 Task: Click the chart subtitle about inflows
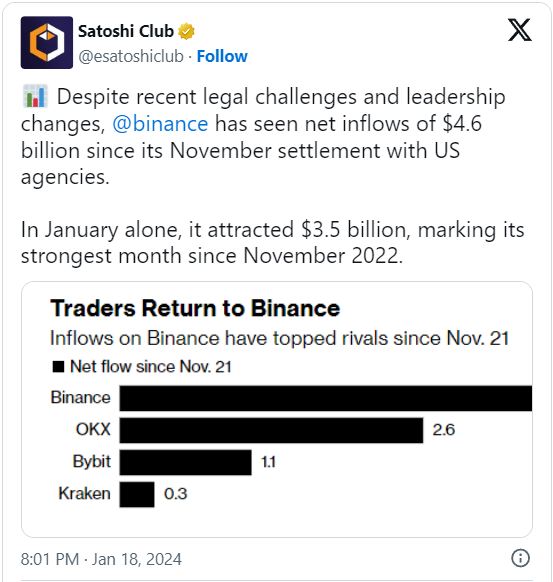click(x=279, y=338)
